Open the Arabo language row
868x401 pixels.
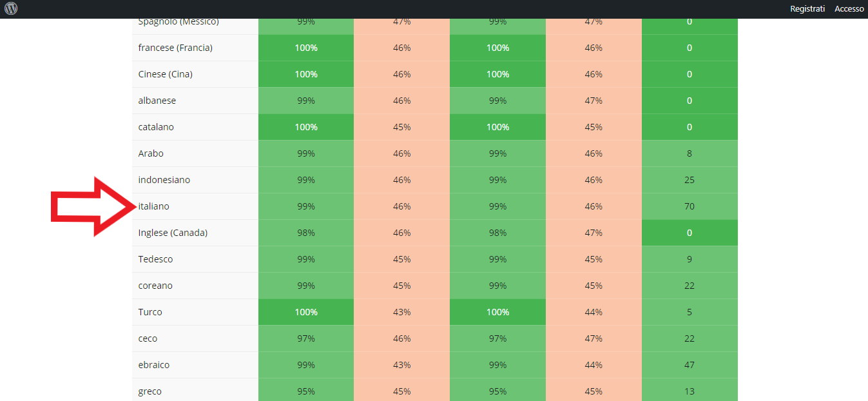[151, 153]
